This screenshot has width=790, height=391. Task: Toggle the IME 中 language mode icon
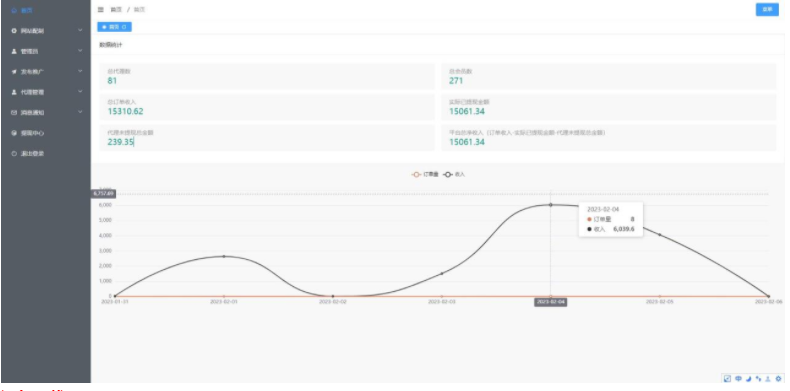tap(739, 378)
